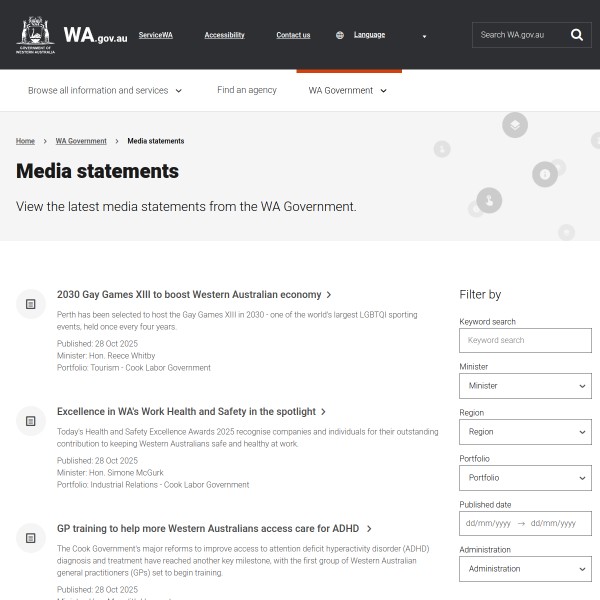Viewport: 600px width, 600px height.
Task: Expand the Portfolio filter dropdown
Action: pyautogui.click(x=525, y=478)
